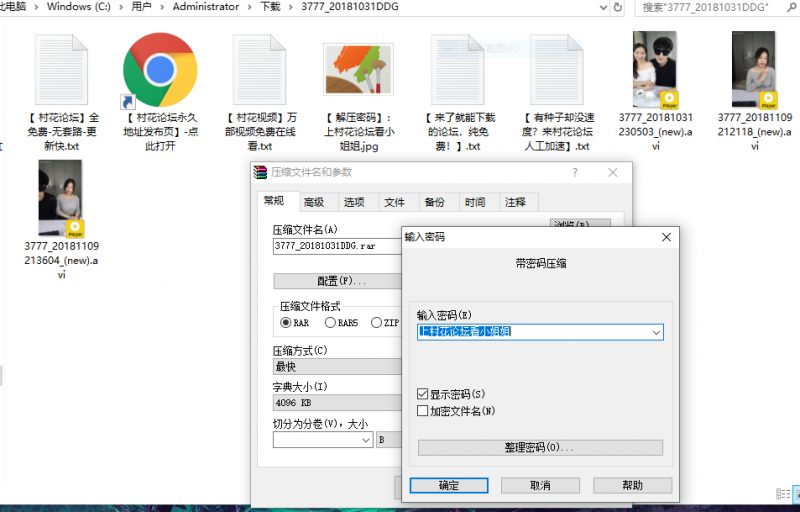Click the help question mark in archive dialog

click(x=575, y=172)
